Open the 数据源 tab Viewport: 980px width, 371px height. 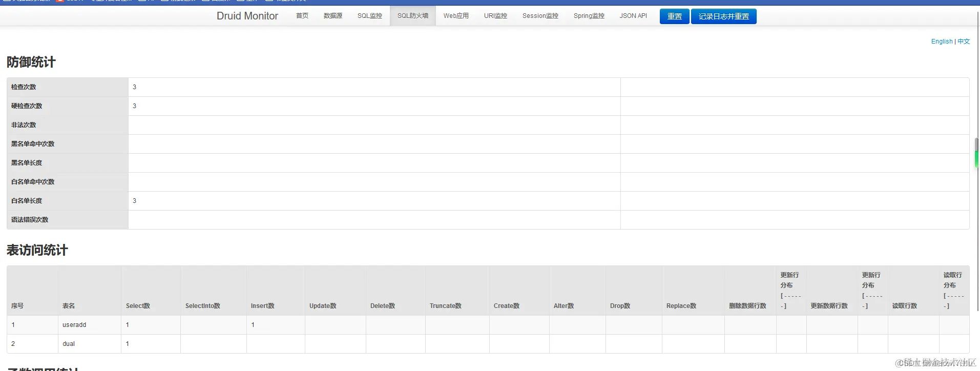pyautogui.click(x=333, y=16)
